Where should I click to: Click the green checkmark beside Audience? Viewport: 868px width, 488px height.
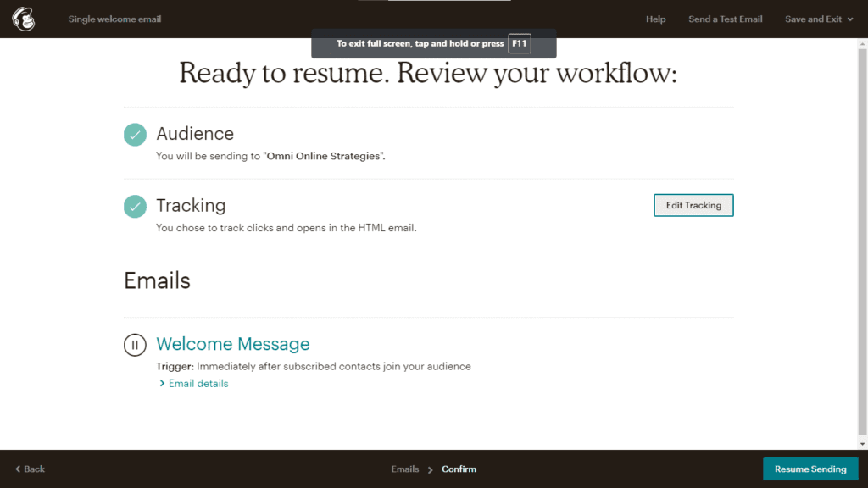coord(135,134)
